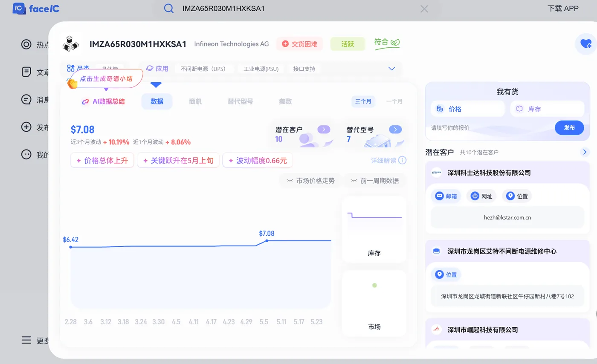Expand the 潜在客户 list with arrow

[585, 152]
